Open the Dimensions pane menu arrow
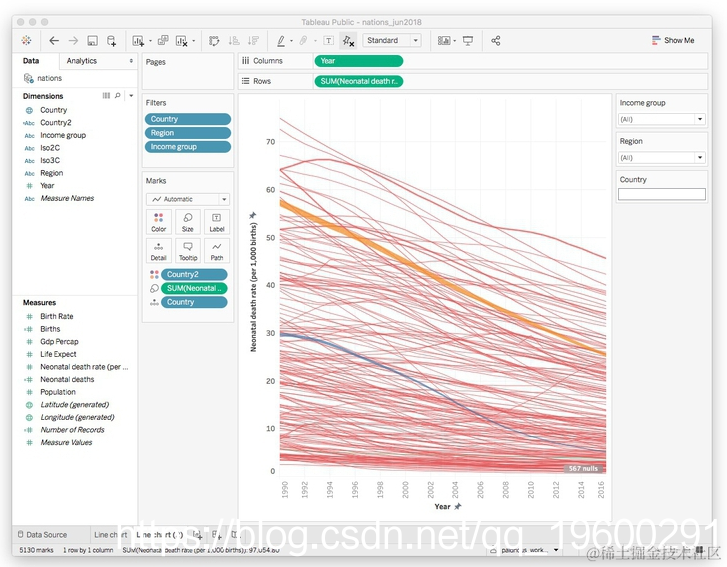This screenshot has width=727, height=567. pos(131,96)
